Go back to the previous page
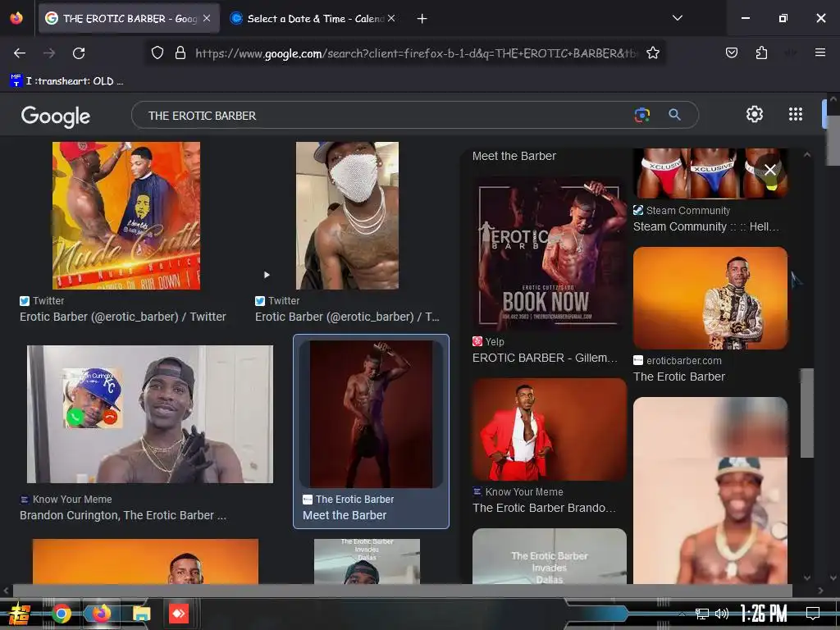840x630 pixels. pyautogui.click(x=20, y=53)
